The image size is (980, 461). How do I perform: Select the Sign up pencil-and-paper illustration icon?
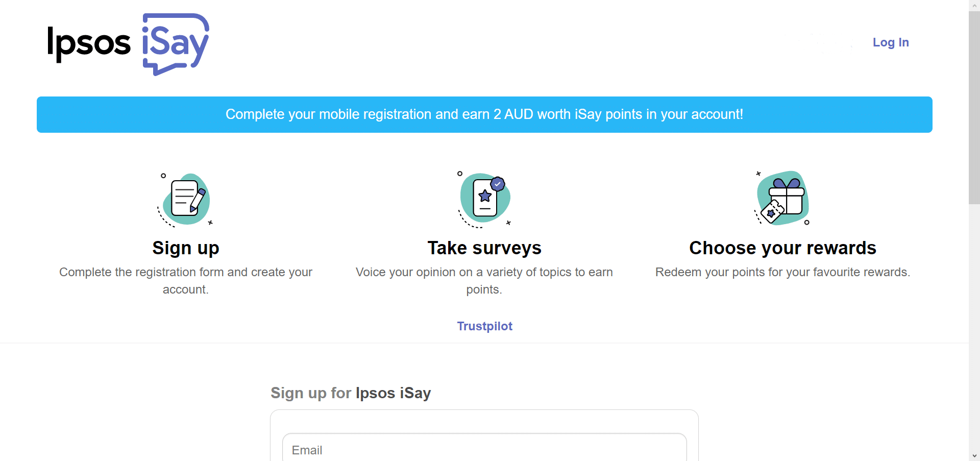pyautogui.click(x=185, y=199)
